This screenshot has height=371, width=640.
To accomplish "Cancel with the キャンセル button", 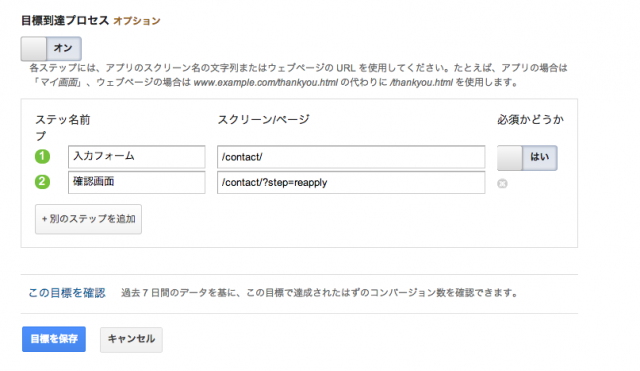I will 131,339.
